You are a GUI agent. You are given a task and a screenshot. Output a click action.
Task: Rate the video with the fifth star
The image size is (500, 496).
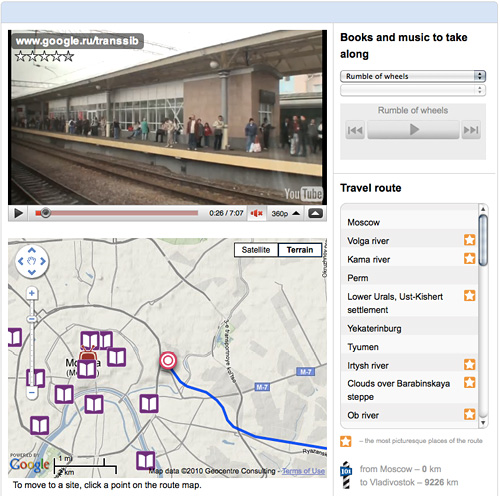pyautogui.click(x=68, y=56)
